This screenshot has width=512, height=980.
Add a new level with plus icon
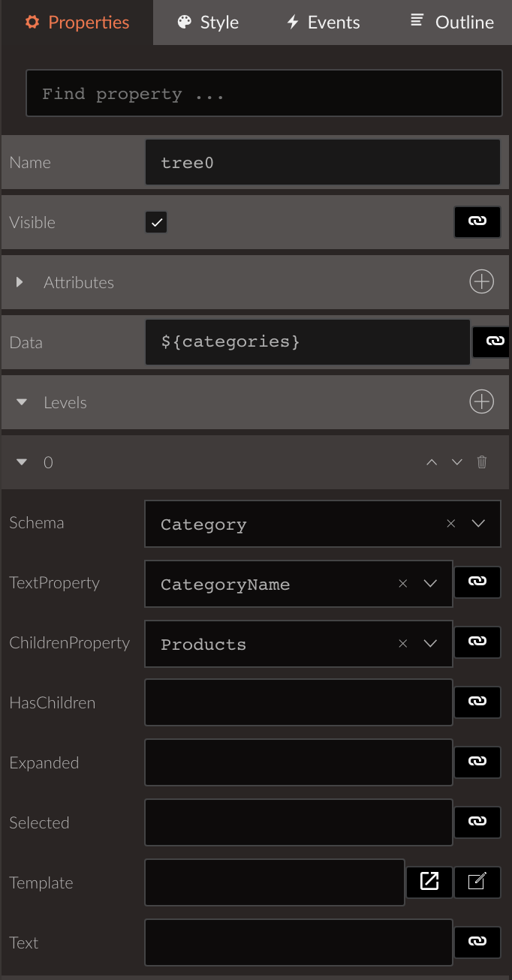click(481, 402)
